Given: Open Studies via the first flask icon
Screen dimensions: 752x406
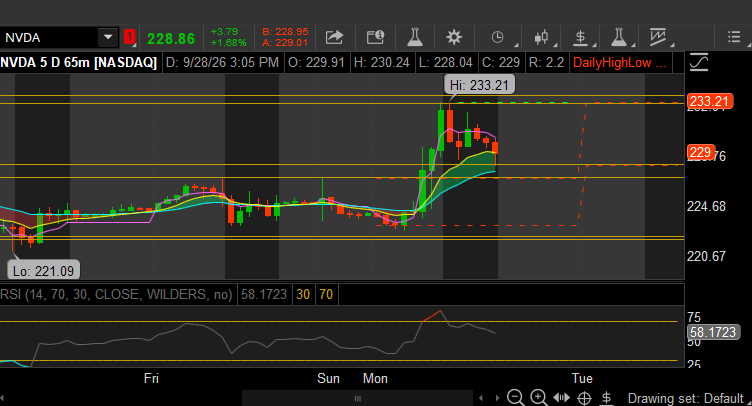Looking at the screenshot, I should [415, 37].
